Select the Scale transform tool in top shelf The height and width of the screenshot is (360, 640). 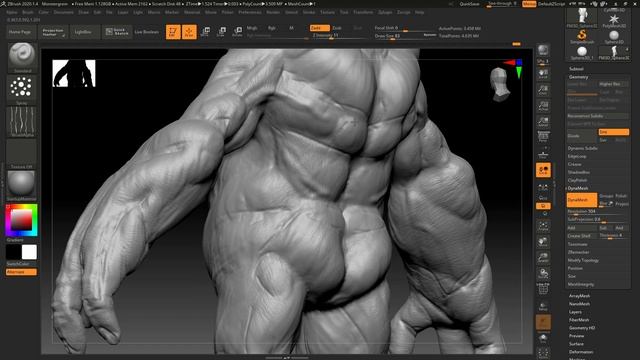point(221,32)
